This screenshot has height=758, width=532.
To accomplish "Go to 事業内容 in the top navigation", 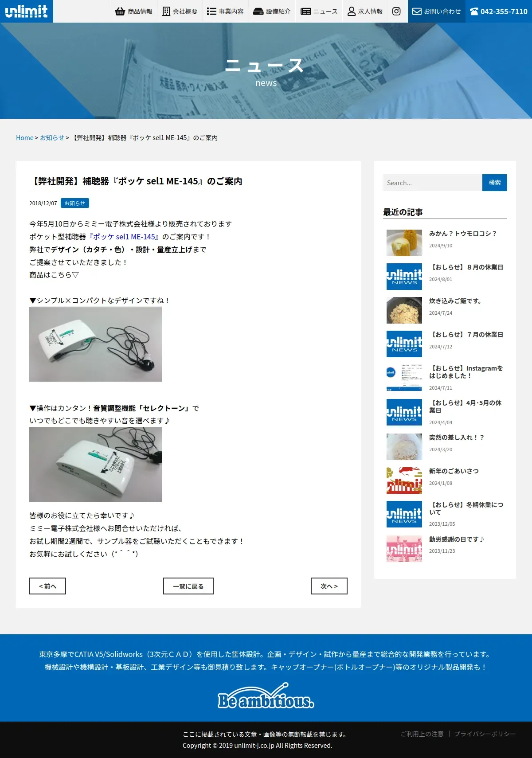I will pos(225,11).
